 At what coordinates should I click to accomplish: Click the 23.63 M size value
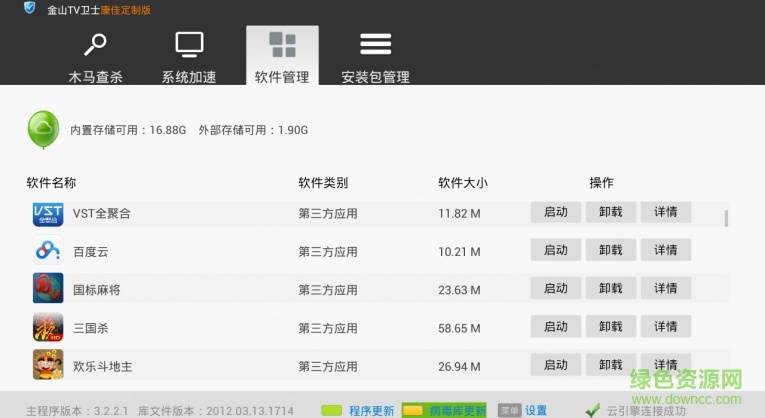click(x=459, y=290)
